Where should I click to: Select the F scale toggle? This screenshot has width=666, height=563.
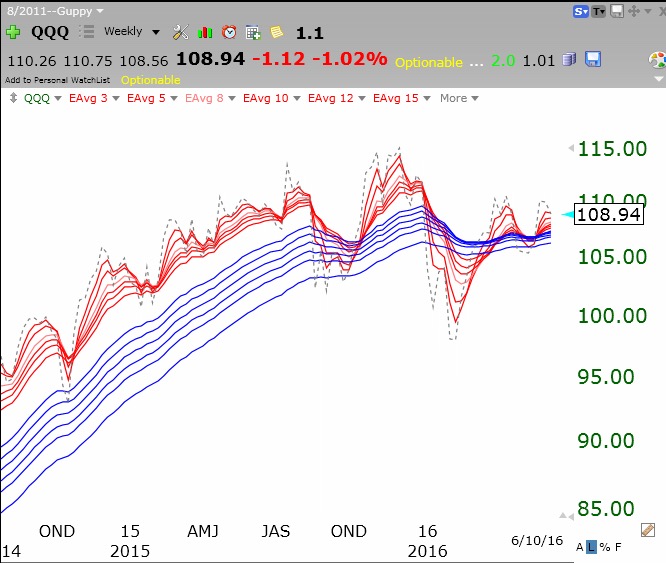(x=618, y=547)
